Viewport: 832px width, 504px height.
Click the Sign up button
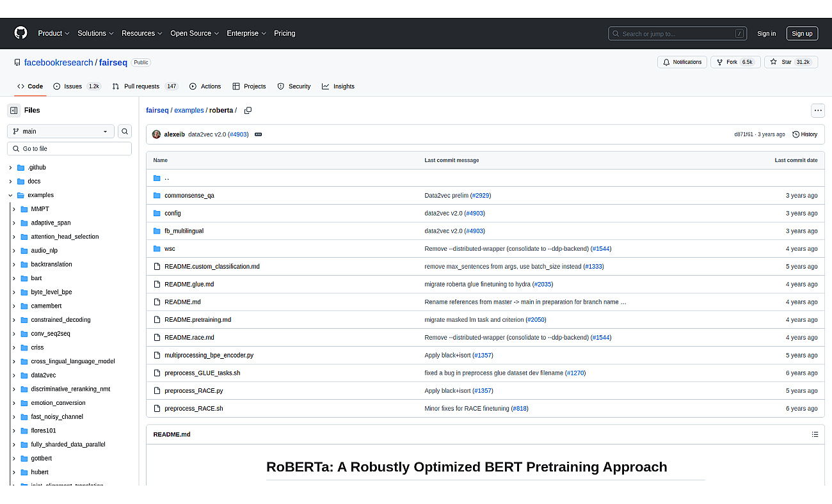802,34
